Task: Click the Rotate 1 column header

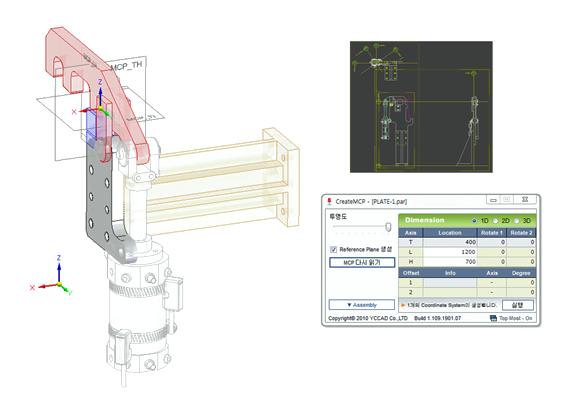Action: [492, 233]
